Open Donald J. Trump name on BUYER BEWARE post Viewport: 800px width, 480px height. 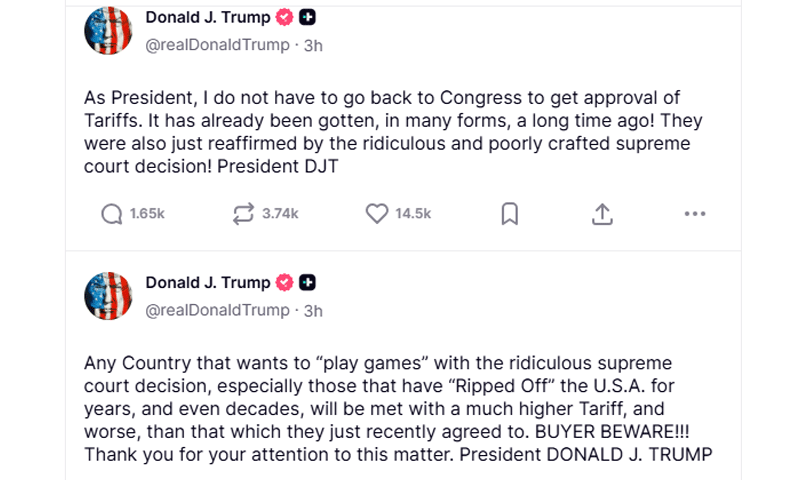tap(208, 283)
